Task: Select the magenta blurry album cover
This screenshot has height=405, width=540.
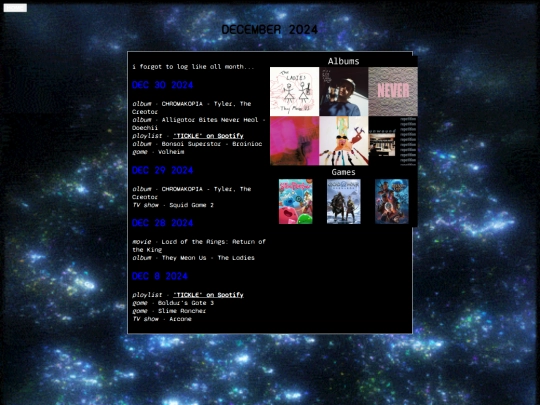Action: point(294,141)
